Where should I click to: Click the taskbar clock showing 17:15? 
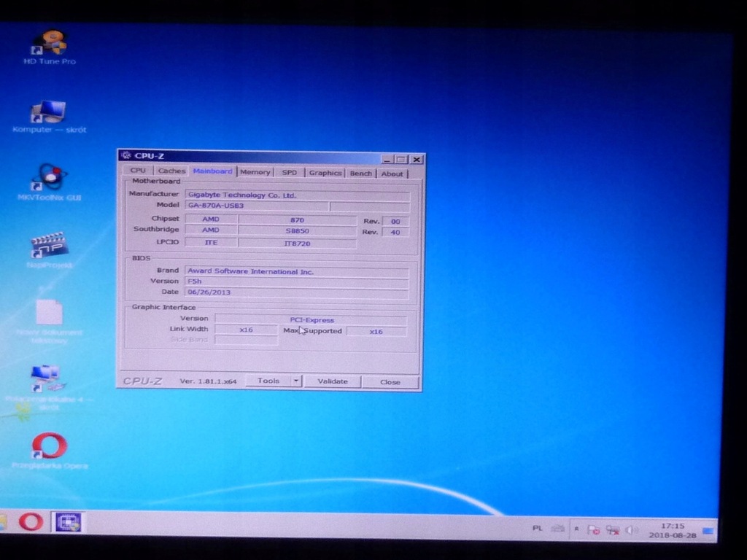point(673,530)
